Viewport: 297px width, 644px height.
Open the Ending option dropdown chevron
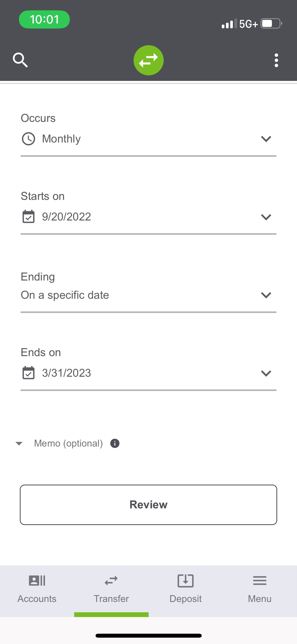pyautogui.click(x=266, y=295)
